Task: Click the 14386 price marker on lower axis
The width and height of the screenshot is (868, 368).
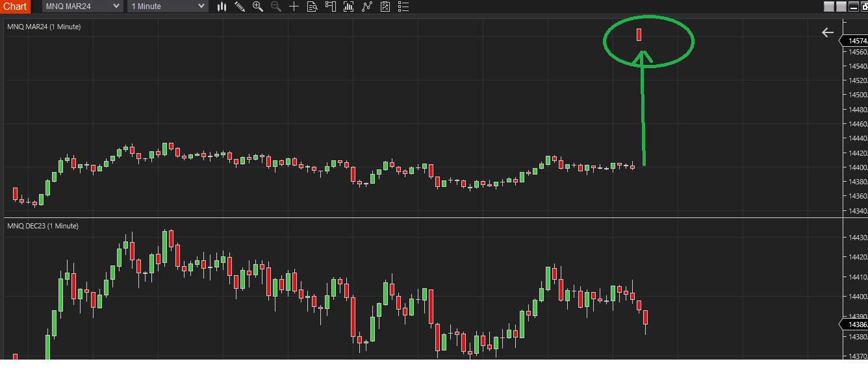Action: coord(855,324)
